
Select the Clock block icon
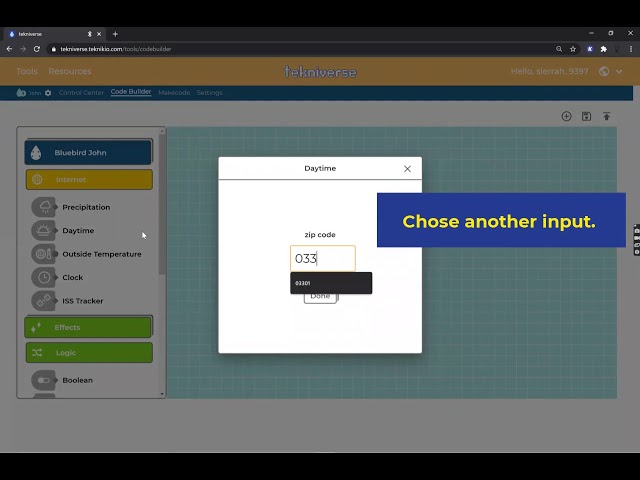point(44,278)
